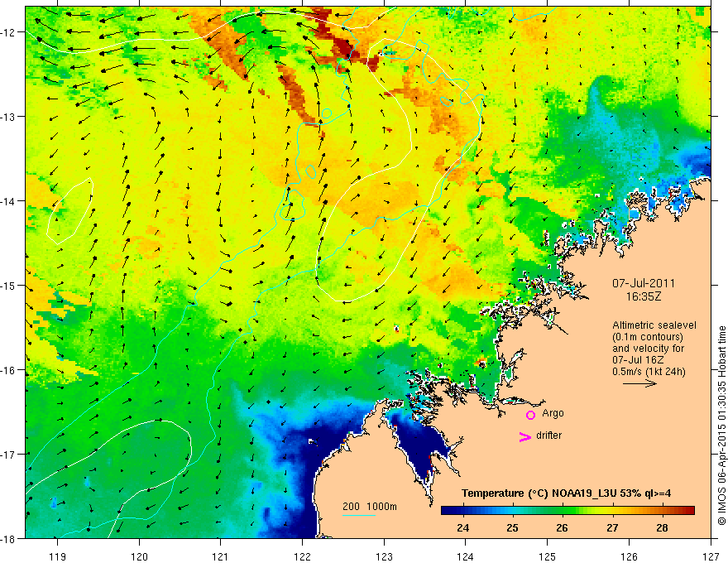728x563 pixels.
Task: Click the 120 longitude axis label
Action: coord(139,556)
